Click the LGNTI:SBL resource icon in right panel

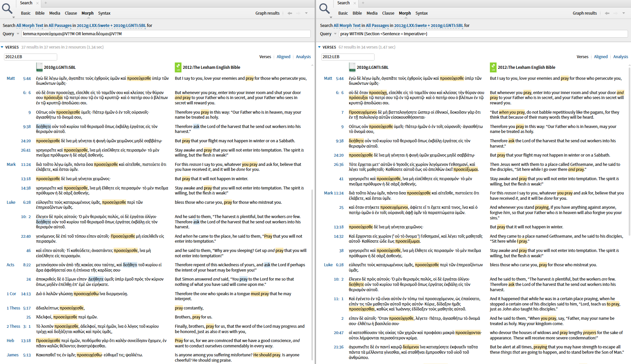[x=352, y=67]
